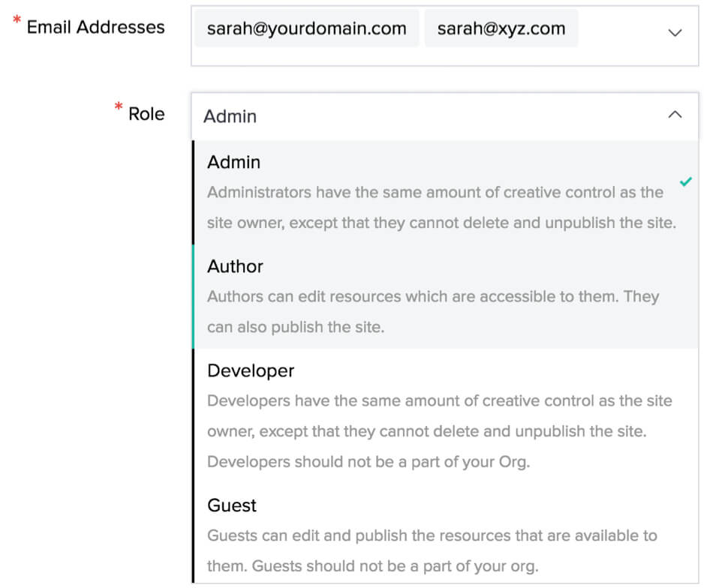
Task: Click the Developers should not be part description
Action: coord(369,461)
